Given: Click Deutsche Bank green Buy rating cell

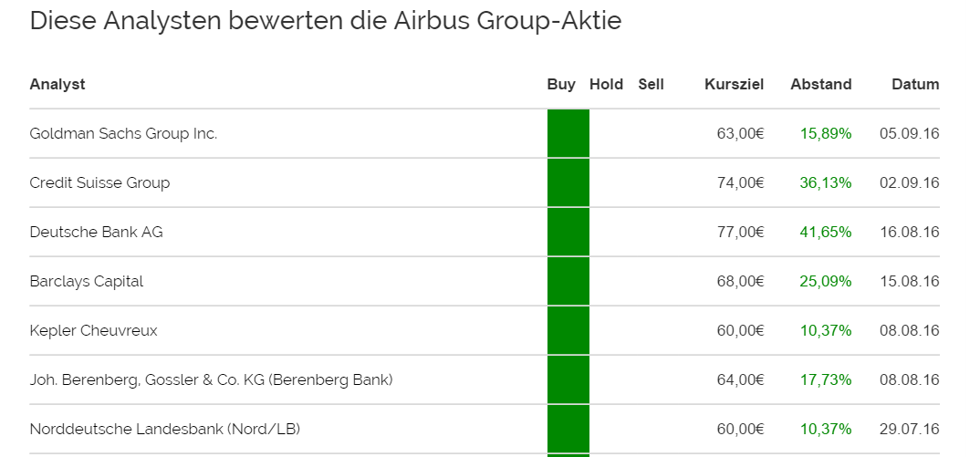Looking at the screenshot, I should point(568,233).
